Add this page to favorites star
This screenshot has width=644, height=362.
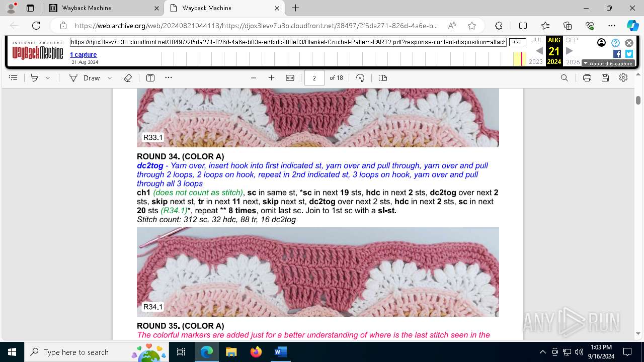[x=472, y=26]
